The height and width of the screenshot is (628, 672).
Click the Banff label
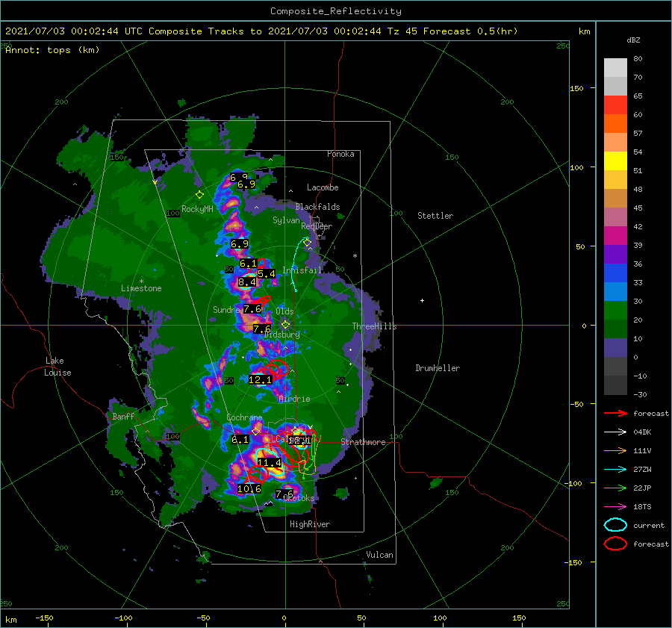coord(123,417)
